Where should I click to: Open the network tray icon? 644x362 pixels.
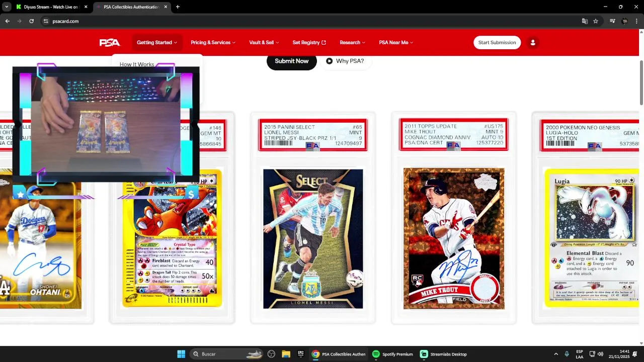[x=592, y=354]
